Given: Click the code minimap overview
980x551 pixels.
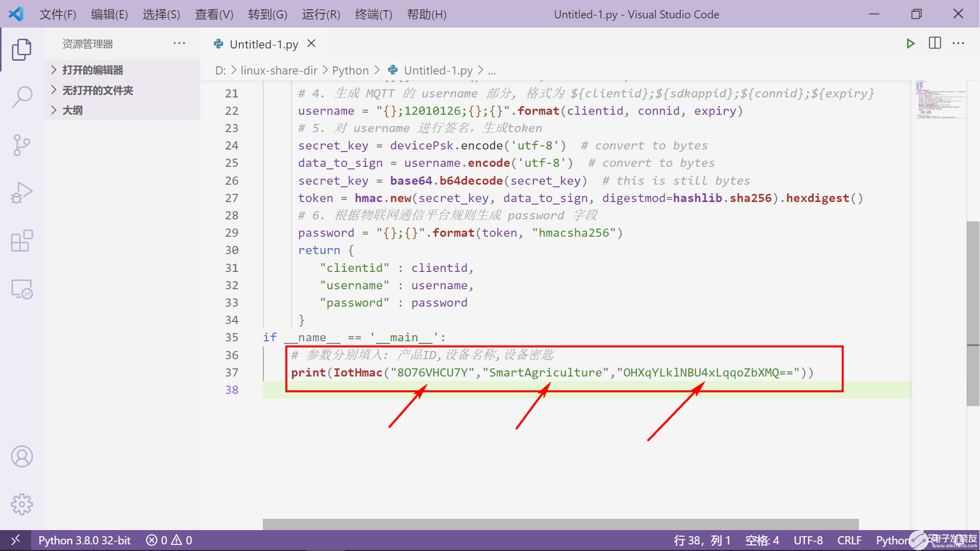Looking at the screenshot, I should click(941, 99).
